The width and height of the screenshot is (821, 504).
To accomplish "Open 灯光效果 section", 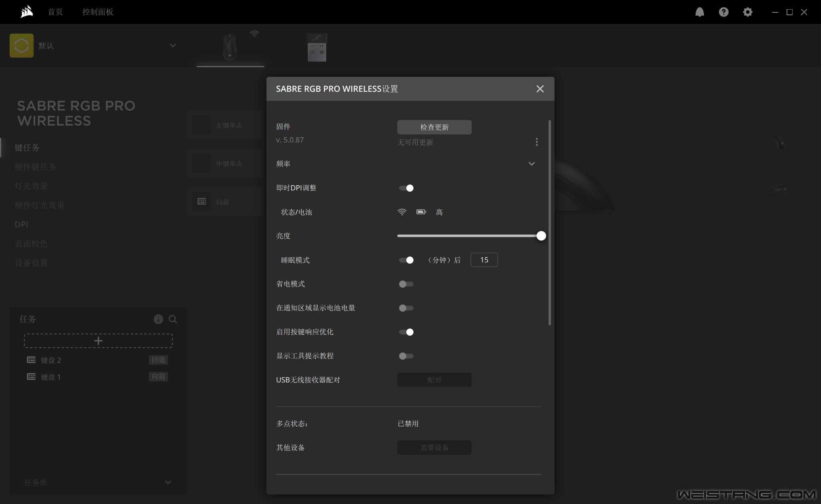I will click(x=31, y=186).
